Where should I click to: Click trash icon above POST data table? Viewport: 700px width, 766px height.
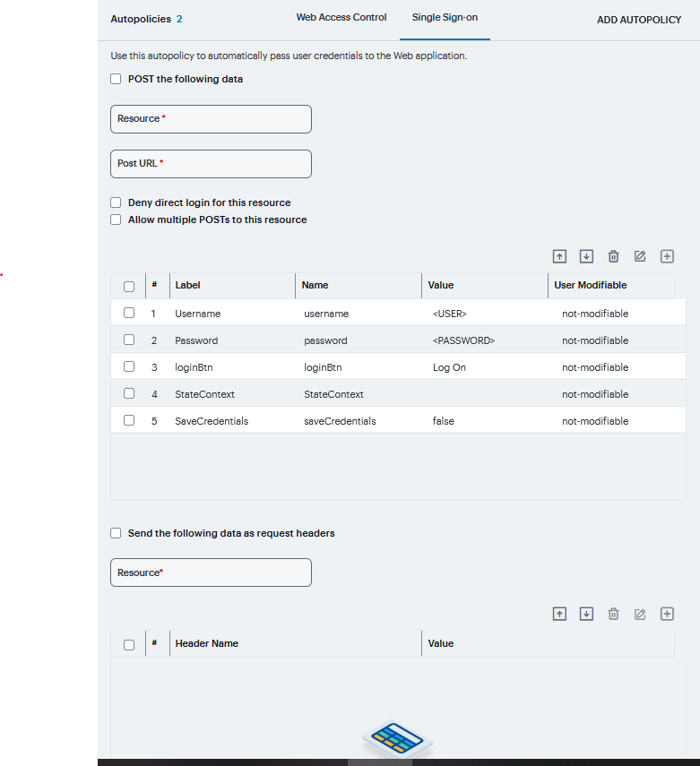click(x=613, y=256)
